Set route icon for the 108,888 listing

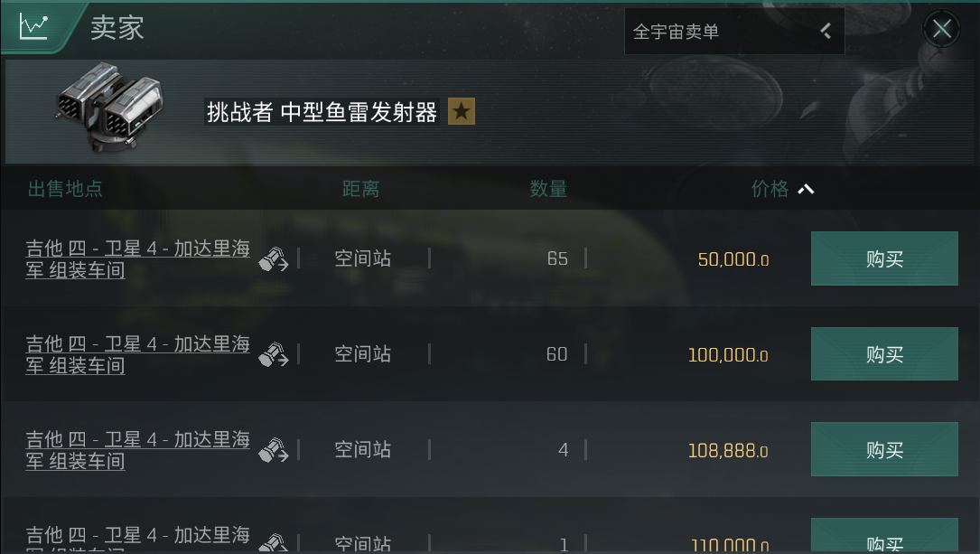point(273,450)
